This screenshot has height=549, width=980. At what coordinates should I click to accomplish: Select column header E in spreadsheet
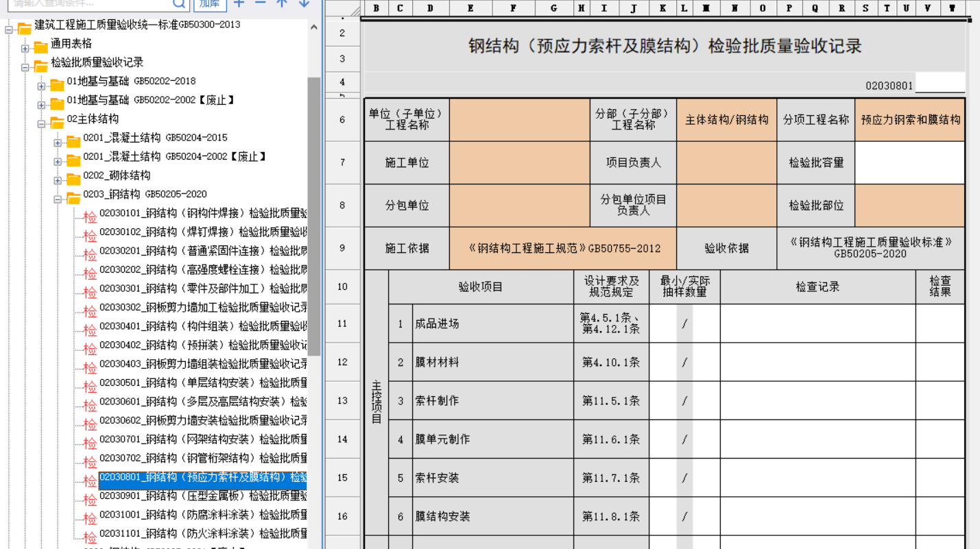470,8
